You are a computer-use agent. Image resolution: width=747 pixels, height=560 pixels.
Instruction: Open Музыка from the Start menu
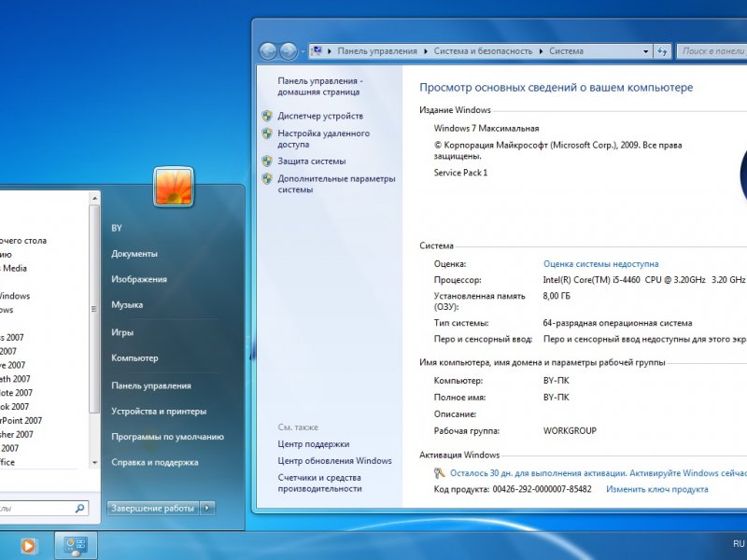(x=127, y=305)
